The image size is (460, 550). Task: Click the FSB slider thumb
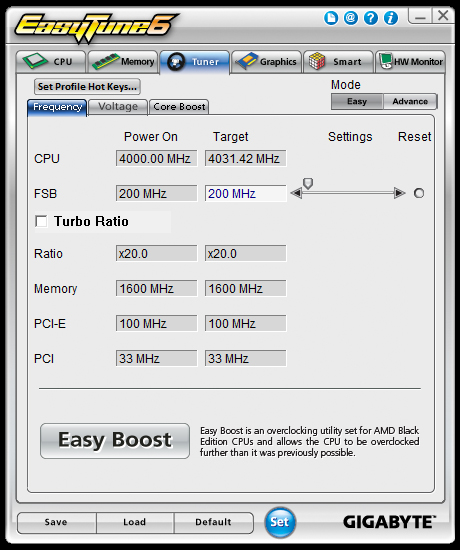point(308,183)
